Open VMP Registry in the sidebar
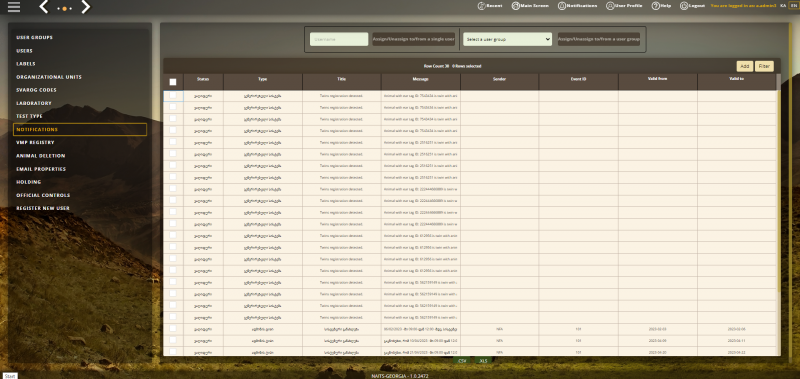 [35, 143]
